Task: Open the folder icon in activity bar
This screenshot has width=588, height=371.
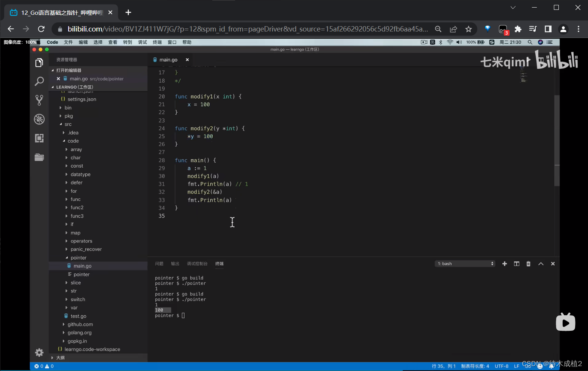Action: (x=39, y=157)
